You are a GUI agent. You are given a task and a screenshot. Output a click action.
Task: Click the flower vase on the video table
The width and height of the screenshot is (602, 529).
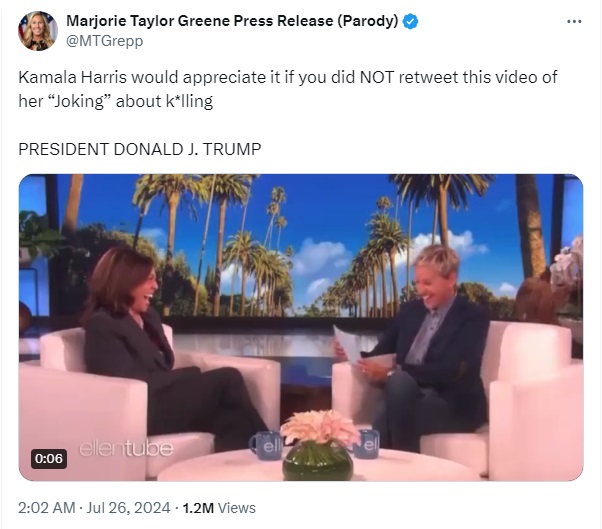pos(318,445)
